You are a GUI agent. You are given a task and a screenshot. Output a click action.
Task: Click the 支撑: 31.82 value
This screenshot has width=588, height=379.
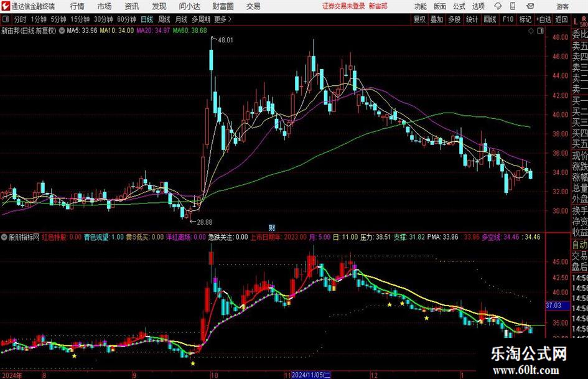409,237
